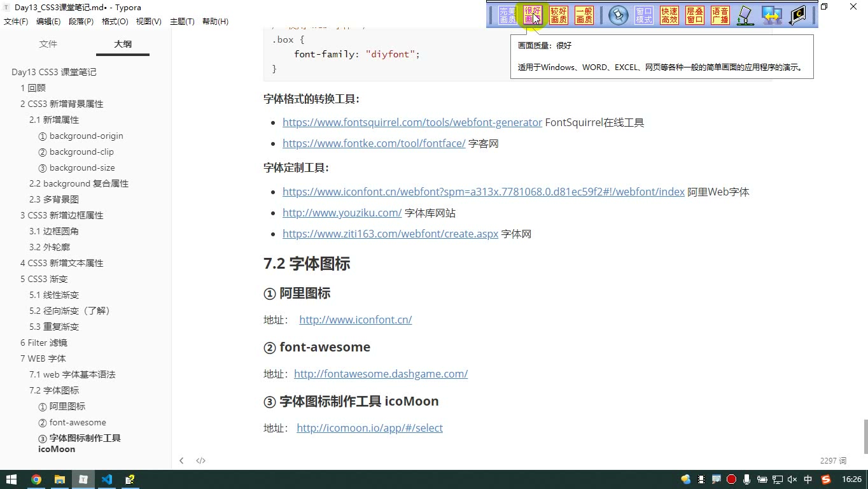Switch to Visual Studio Code in the taskbar

(106, 479)
